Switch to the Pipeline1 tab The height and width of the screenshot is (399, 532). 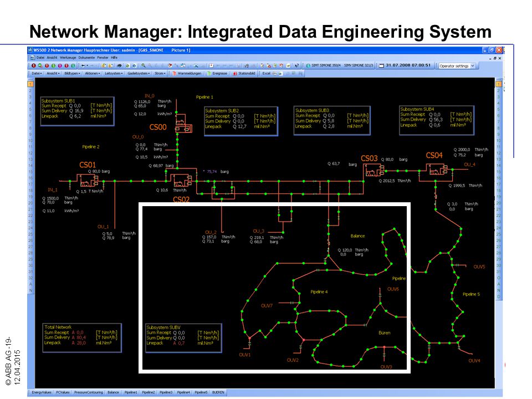(131, 392)
